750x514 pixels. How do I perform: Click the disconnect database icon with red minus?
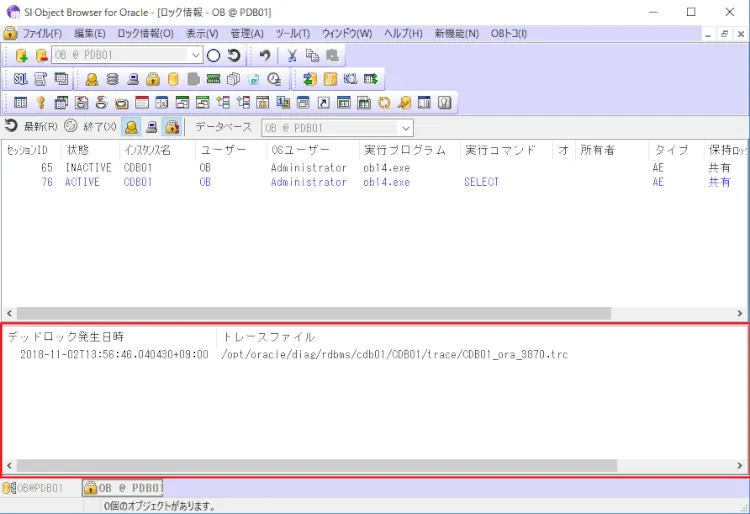[x=41, y=55]
